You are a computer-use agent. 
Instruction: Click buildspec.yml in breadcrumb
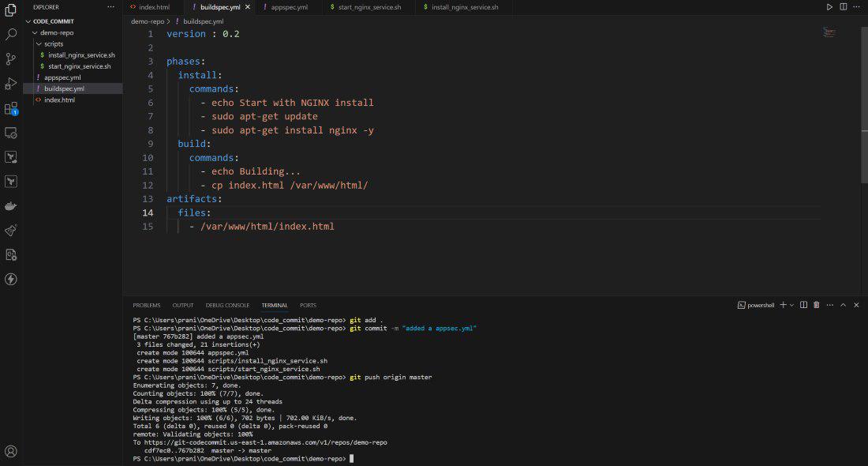[x=203, y=21]
